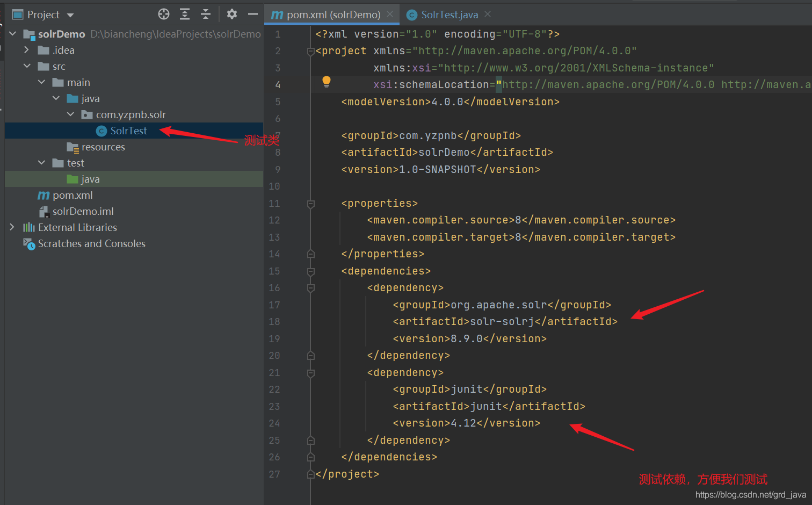812x505 pixels.
Task: Fold the junit dependency block at line 21
Action: click(x=310, y=373)
